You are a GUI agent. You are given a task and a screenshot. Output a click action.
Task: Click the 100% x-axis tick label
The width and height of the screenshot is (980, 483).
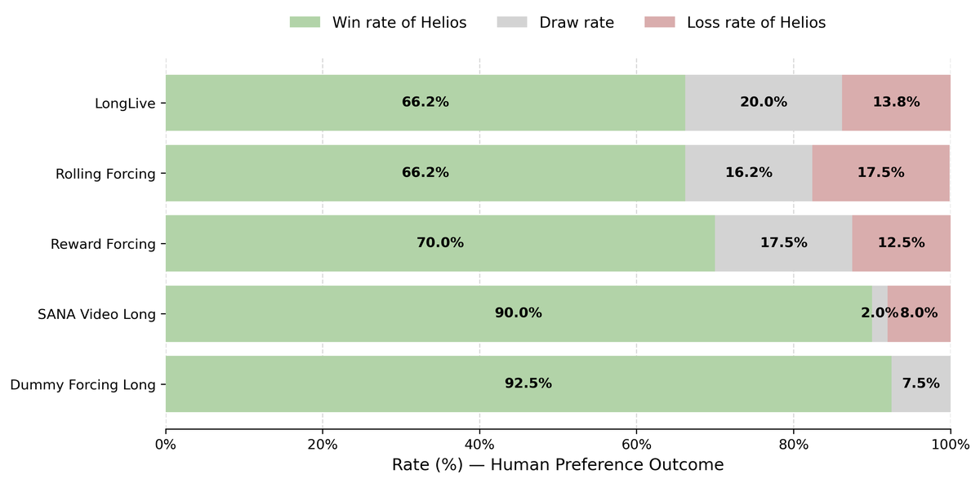click(951, 445)
